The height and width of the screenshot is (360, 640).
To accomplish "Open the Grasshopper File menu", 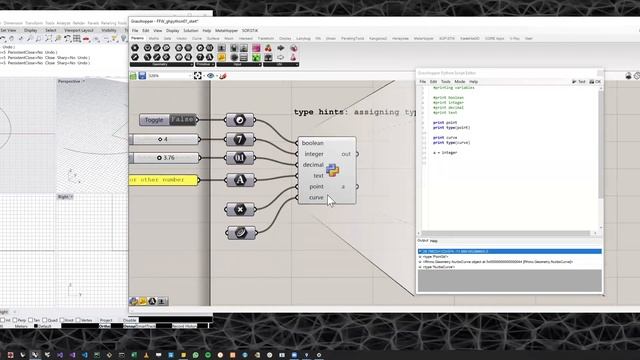I will click(135, 31).
